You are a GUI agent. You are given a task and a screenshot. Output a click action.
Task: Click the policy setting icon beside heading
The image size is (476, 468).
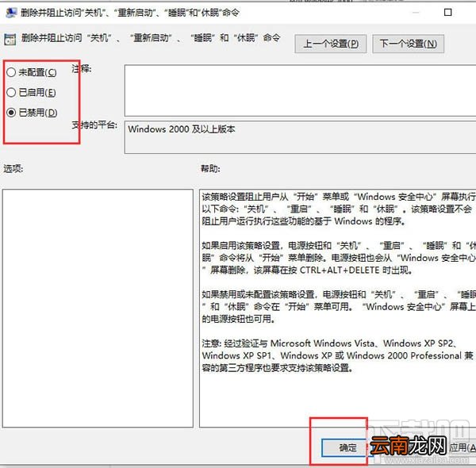tap(10, 40)
